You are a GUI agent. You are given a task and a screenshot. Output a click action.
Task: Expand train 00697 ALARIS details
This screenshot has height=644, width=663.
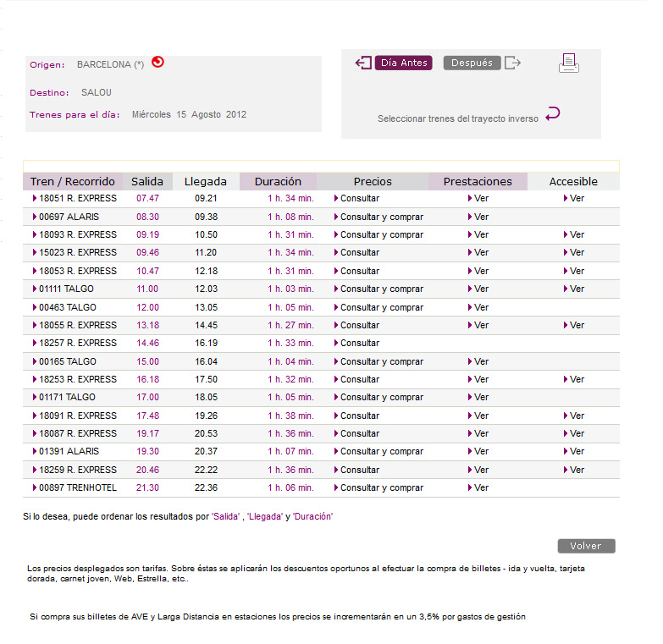(65, 217)
